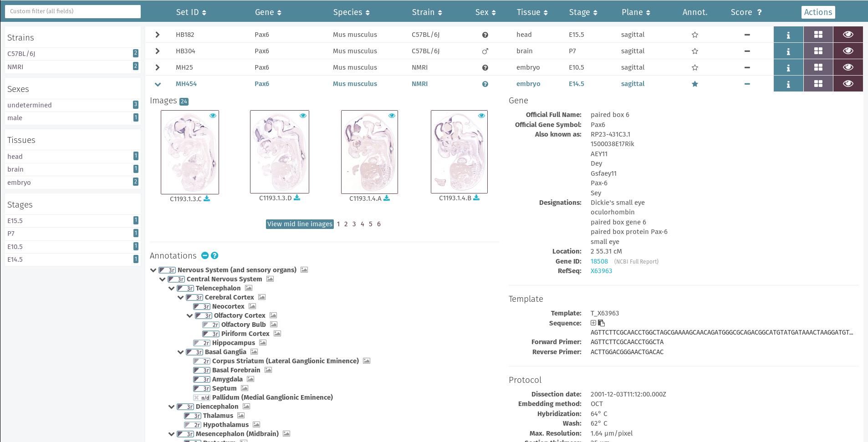Screen dimensions: 868x442
Task: Collapse Diencephalon tree node
Action: pyautogui.click(x=172, y=406)
